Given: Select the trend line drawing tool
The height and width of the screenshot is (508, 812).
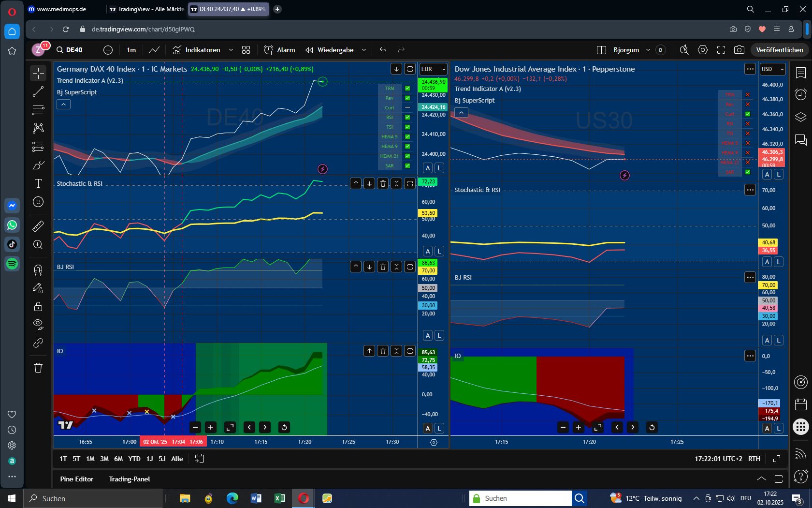Looking at the screenshot, I should click(x=38, y=91).
